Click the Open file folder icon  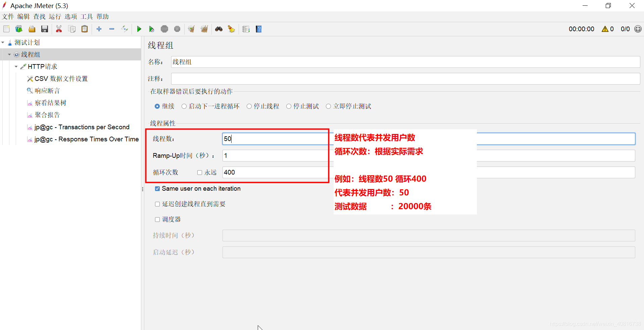click(32, 29)
